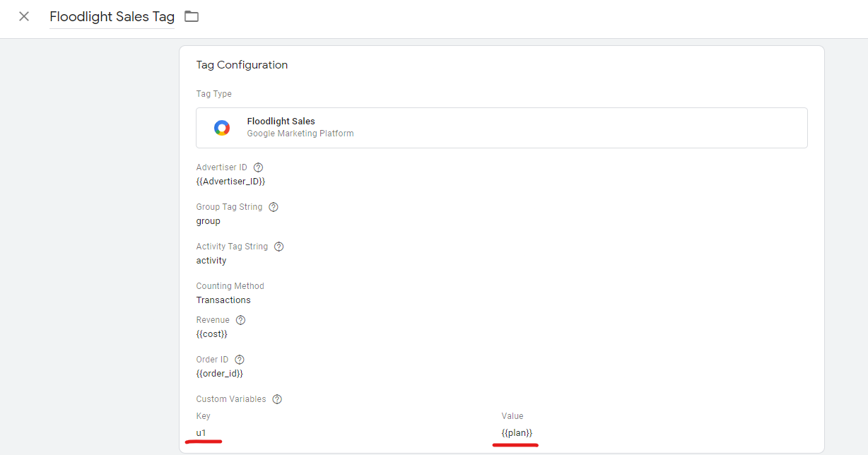This screenshot has height=455, width=868.
Task: Click the 'group' tag string value
Action: (x=209, y=221)
